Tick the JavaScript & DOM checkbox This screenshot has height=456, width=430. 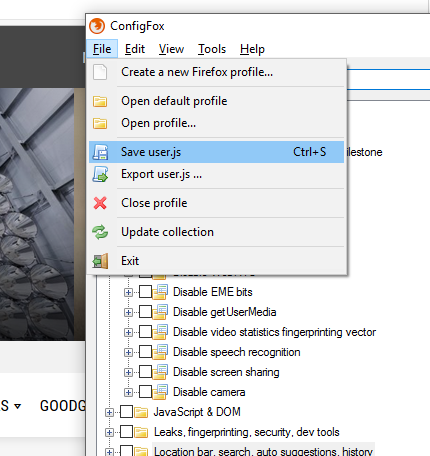[x=126, y=412]
